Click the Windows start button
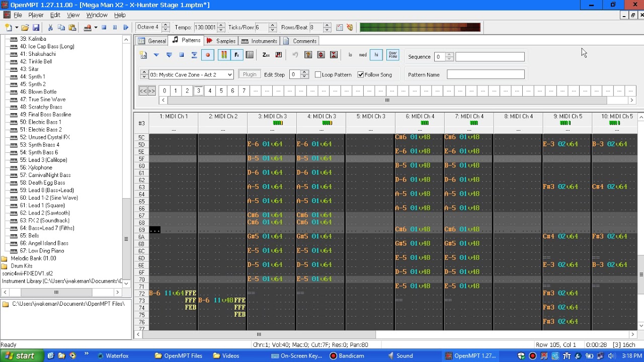Image resolution: width=644 pixels, height=362 pixels. point(19,355)
